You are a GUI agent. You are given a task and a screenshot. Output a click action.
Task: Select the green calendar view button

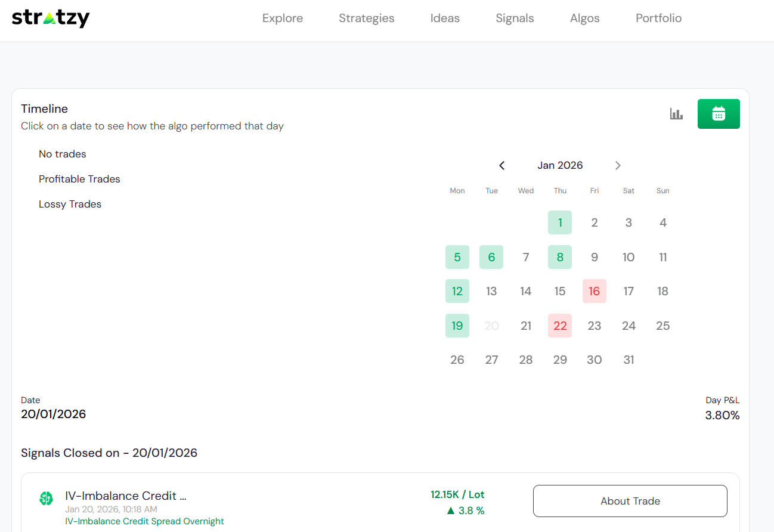click(719, 114)
